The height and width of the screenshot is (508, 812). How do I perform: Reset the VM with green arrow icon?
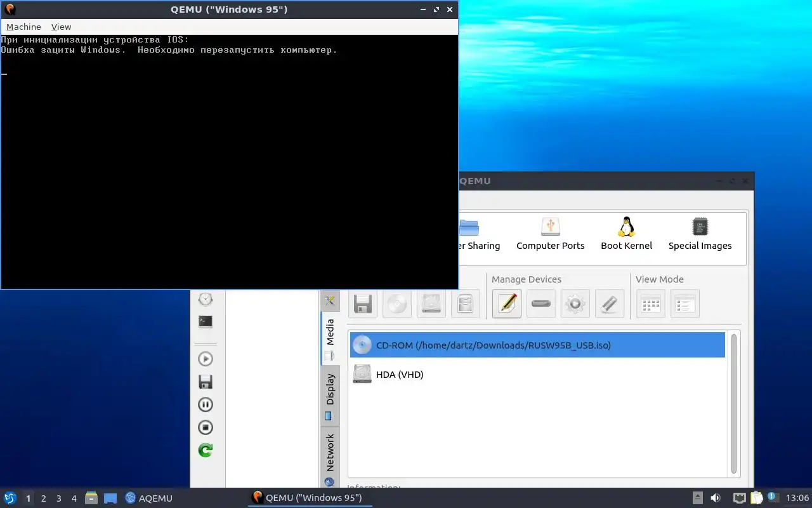[206, 450]
